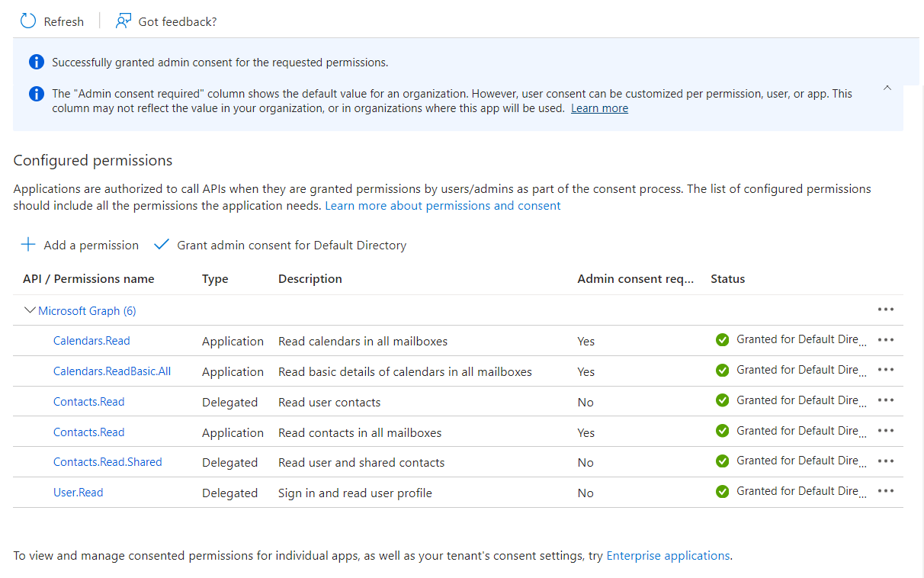Open Learn more about permissions and consent
Viewport: 924px width, 578px height.
coord(443,206)
